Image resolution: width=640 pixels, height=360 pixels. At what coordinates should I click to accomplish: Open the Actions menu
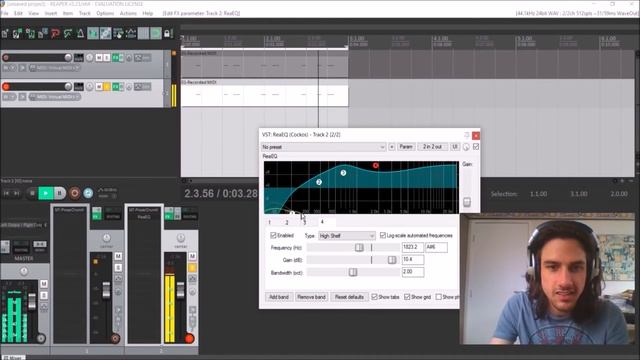pyautogui.click(x=128, y=13)
